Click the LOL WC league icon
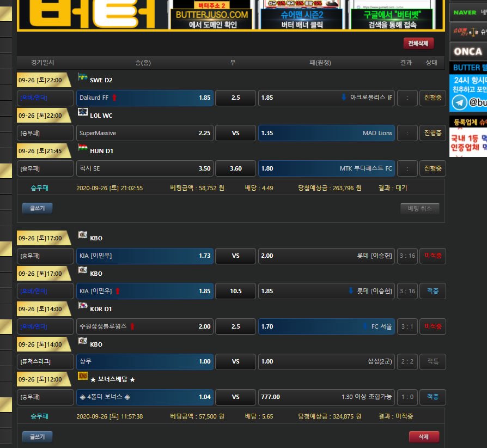487x448 pixels. coord(83,112)
